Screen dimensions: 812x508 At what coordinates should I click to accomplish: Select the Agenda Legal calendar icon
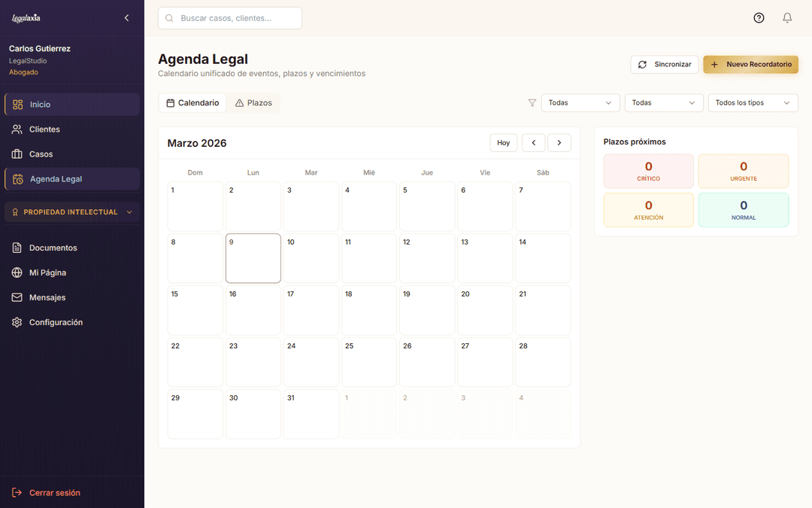(x=17, y=178)
